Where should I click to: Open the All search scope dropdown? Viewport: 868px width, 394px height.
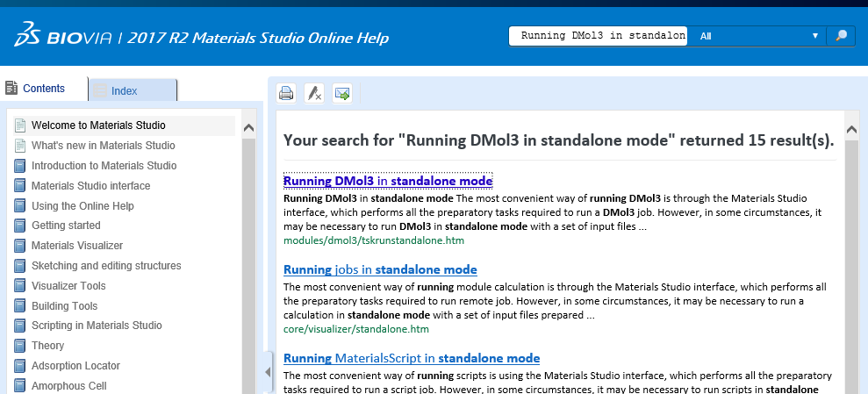[758, 36]
